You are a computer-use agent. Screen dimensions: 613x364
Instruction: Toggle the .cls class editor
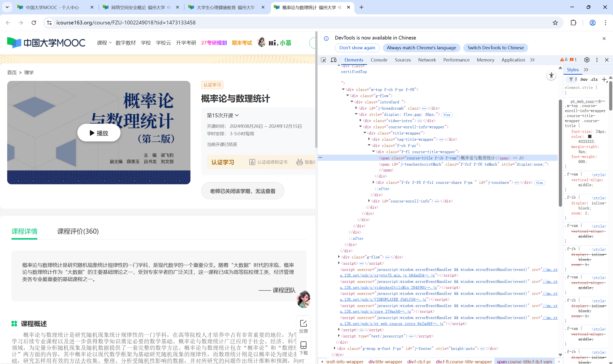pyautogui.click(x=594, y=79)
